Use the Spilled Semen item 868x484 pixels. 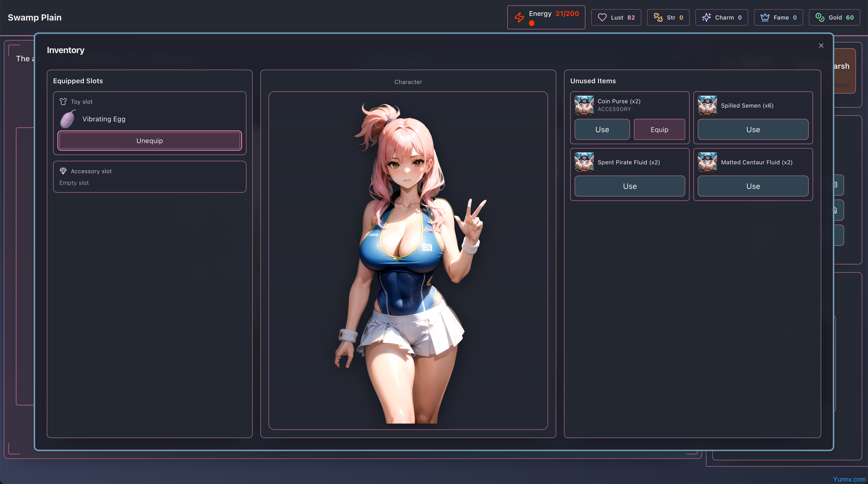(753, 130)
